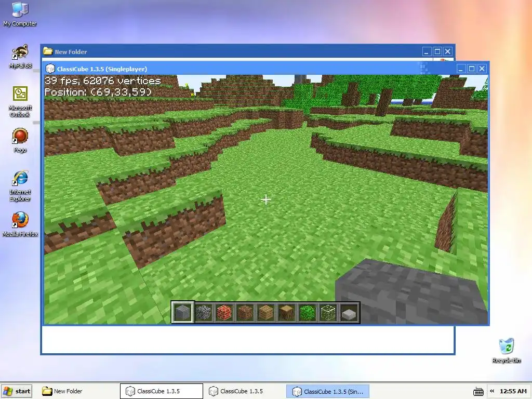The image size is (532, 399).
Task: Click the 12:55 AM taskbar clock
Action: tap(513, 391)
